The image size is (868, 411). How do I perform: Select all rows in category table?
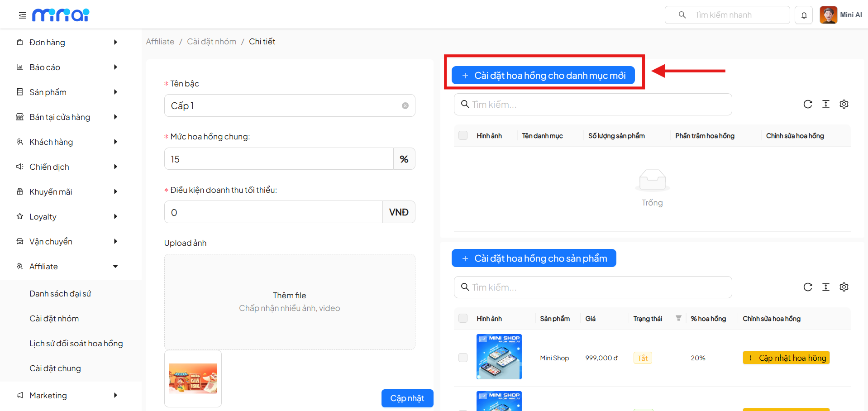[x=463, y=136]
